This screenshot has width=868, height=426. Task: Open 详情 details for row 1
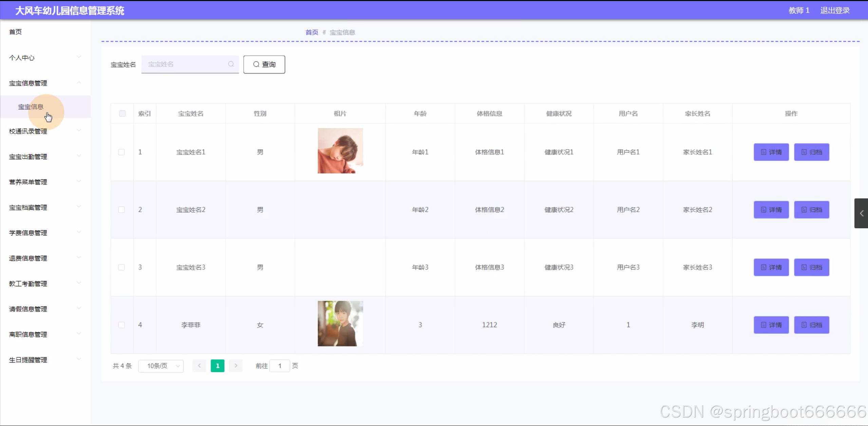coord(771,152)
